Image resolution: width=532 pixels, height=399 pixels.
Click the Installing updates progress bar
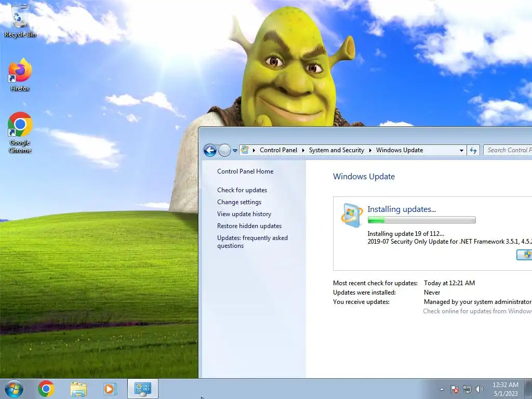coord(422,220)
